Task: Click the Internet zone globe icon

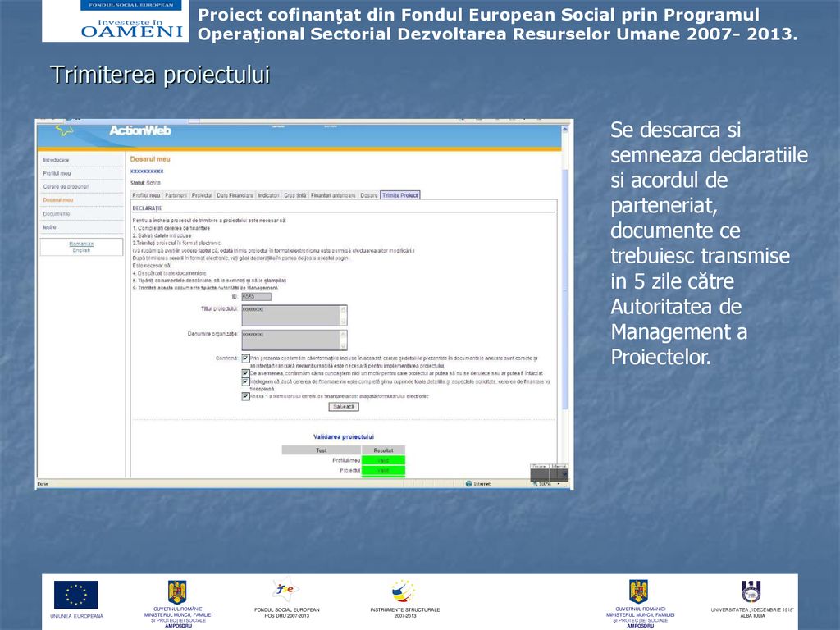Action: pyautogui.click(x=468, y=484)
